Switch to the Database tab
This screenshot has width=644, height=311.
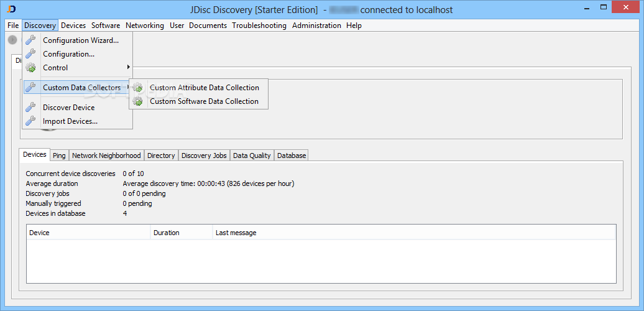coord(292,155)
